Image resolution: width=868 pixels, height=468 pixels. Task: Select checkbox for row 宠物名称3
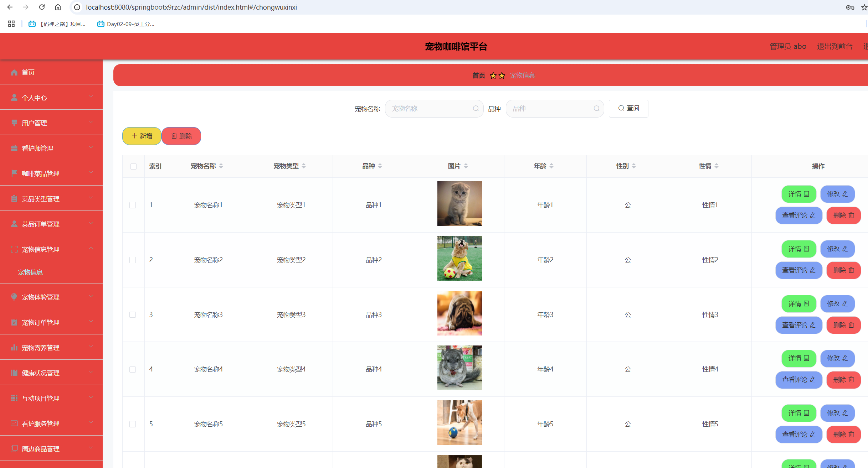(x=133, y=315)
